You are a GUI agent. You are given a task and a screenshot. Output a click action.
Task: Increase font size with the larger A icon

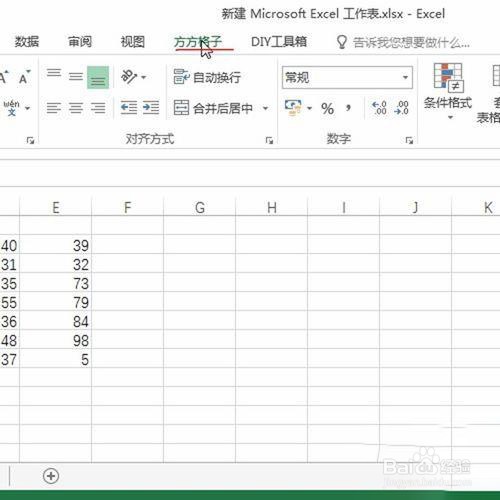point(5,77)
